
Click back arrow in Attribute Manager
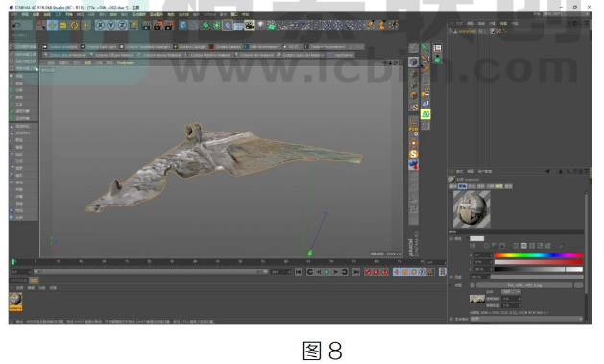coord(547,171)
